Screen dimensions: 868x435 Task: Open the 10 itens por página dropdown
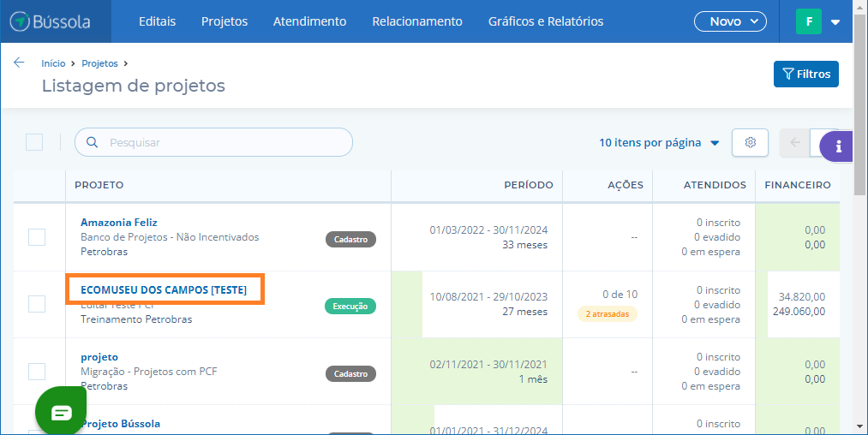point(659,143)
